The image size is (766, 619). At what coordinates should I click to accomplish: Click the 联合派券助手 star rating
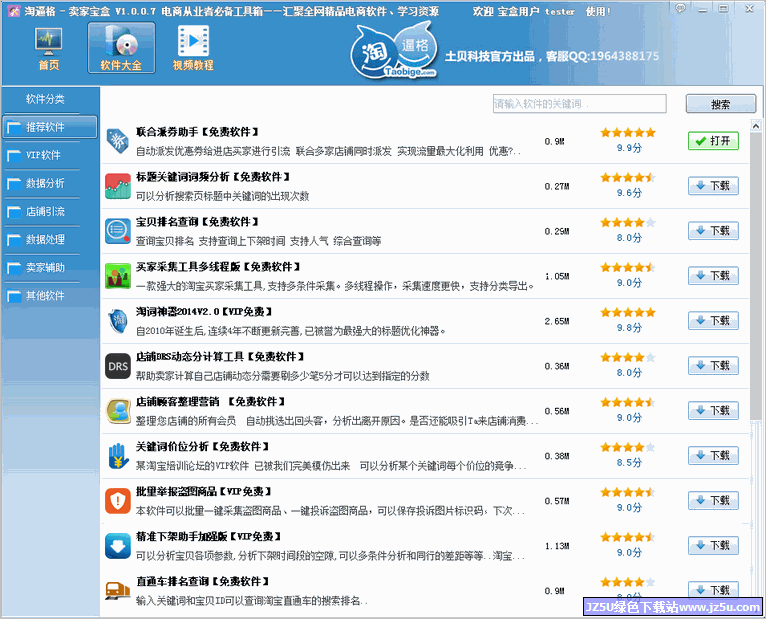(628, 132)
